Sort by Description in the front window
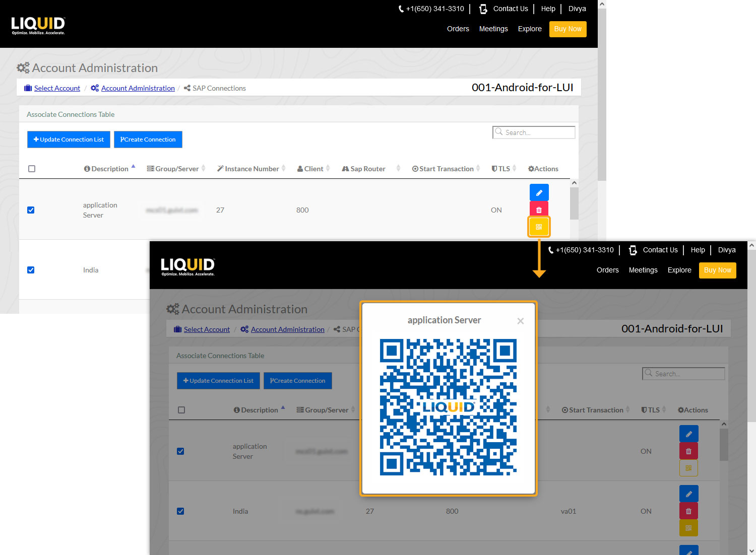This screenshot has width=756, height=555. [x=259, y=410]
